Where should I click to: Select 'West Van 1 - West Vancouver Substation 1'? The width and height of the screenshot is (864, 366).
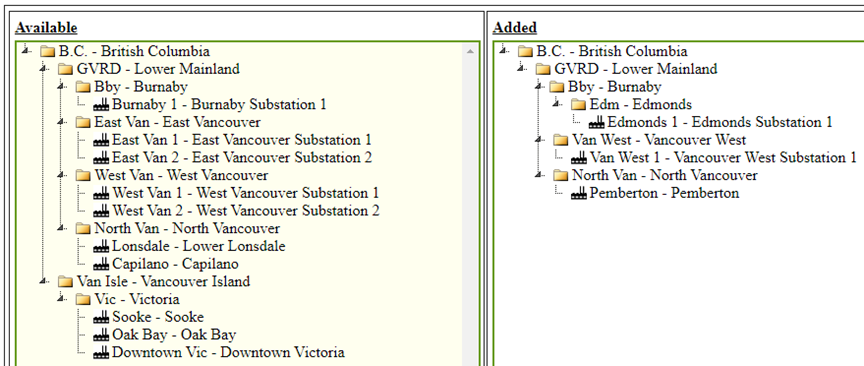point(246,193)
